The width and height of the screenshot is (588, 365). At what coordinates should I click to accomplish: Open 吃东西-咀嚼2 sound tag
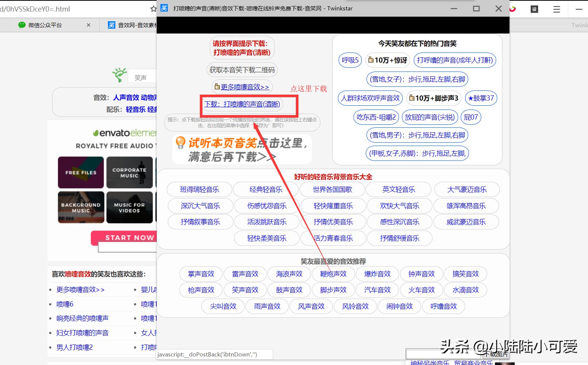pyautogui.click(x=376, y=117)
